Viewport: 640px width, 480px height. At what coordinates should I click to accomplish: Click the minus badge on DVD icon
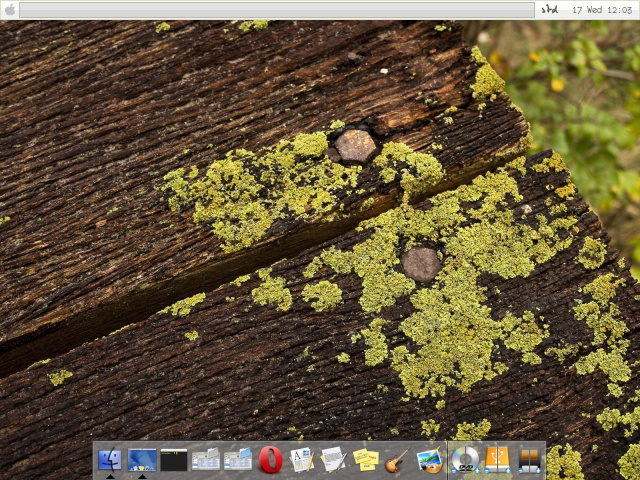(x=454, y=470)
